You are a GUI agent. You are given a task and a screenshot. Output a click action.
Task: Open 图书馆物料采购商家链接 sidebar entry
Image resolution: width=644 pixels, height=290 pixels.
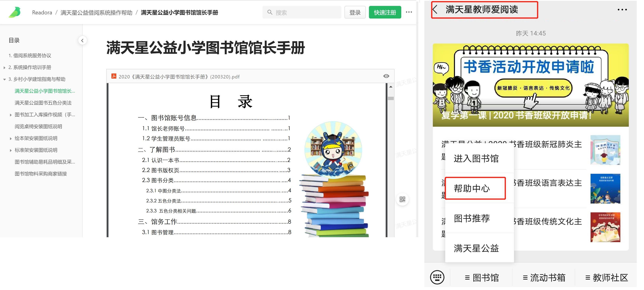[x=41, y=174]
